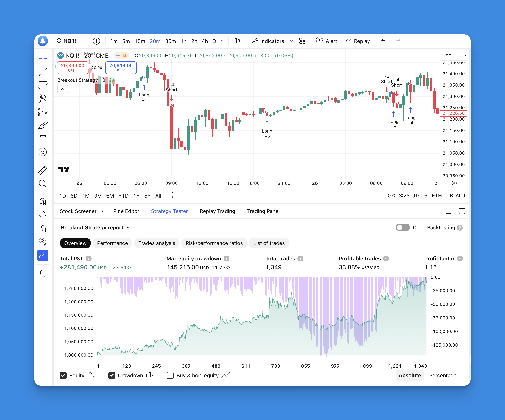Open the USD currency dropdown
Image resolution: width=505 pixels, height=420 pixels.
point(453,55)
